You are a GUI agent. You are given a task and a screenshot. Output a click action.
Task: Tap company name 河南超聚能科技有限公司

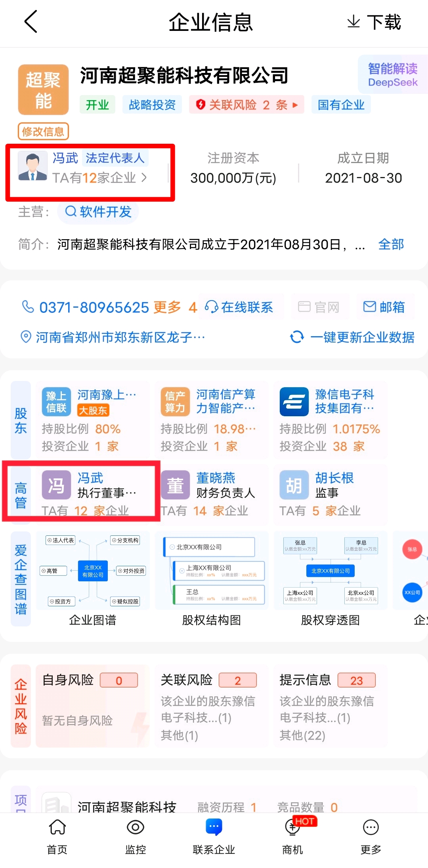184,75
